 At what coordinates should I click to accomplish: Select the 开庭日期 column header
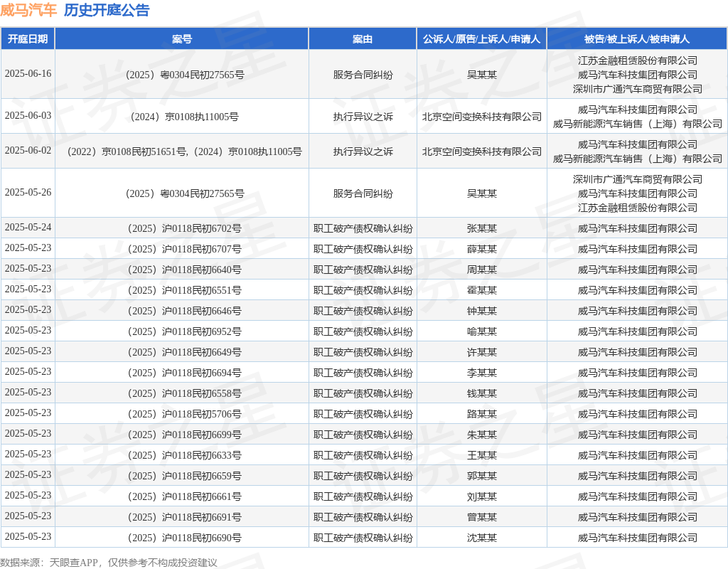pyautogui.click(x=28, y=39)
